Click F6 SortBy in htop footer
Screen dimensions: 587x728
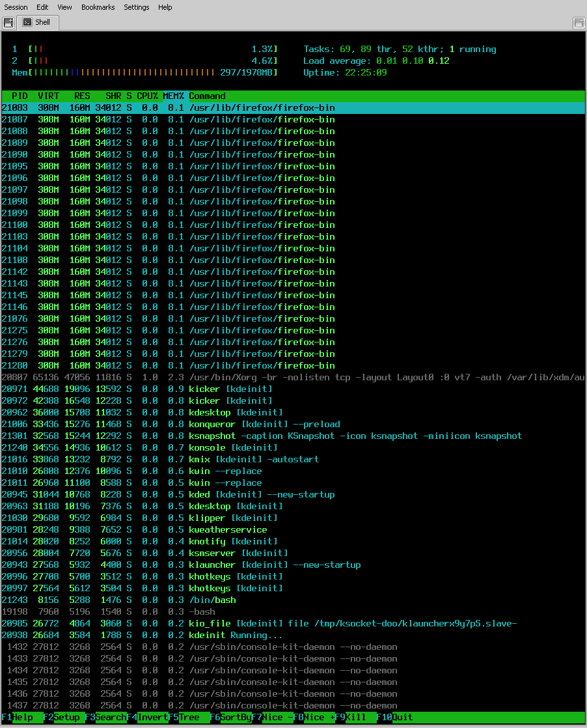click(x=230, y=718)
